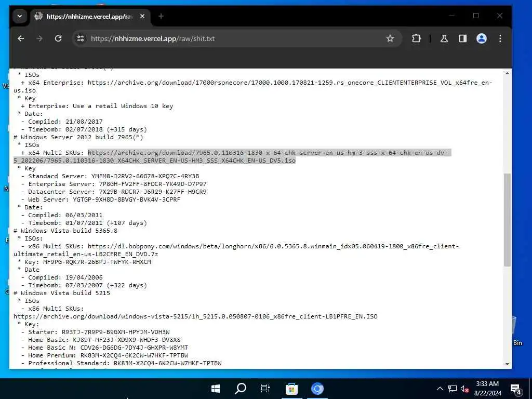Click the vertical scrollbar thumb

[x=507, y=220]
